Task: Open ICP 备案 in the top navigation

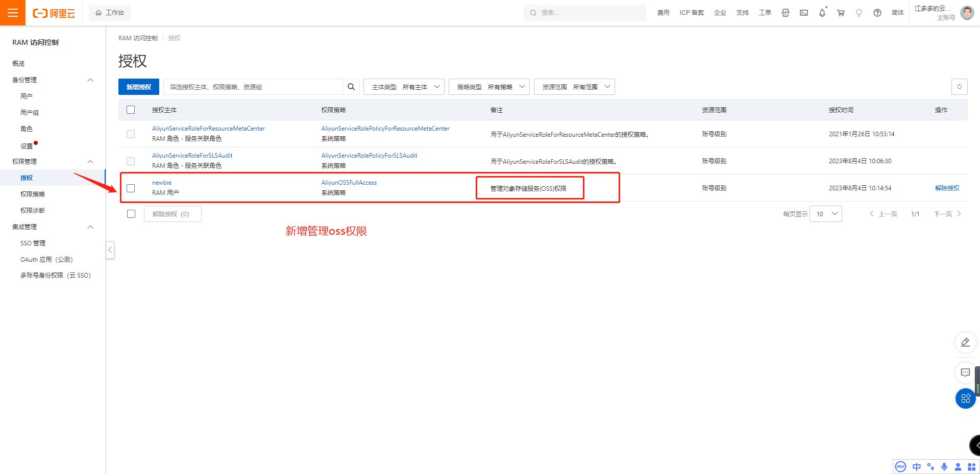Action: (x=692, y=13)
